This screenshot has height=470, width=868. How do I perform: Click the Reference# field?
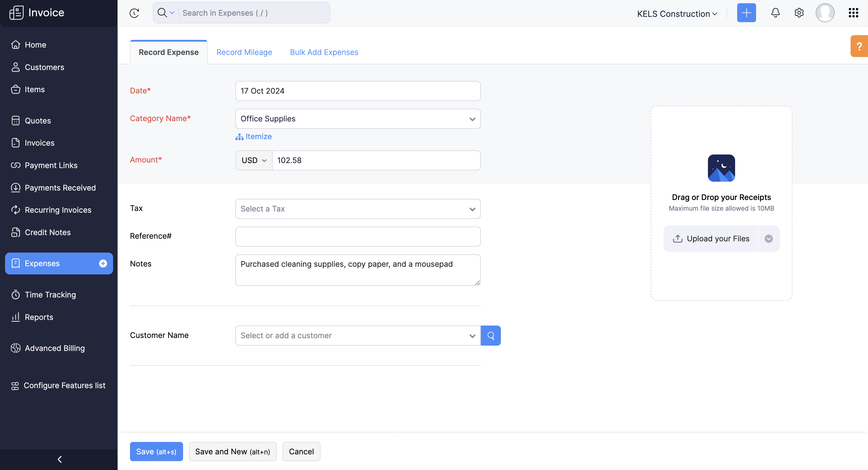pyautogui.click(x=358, y=237)
